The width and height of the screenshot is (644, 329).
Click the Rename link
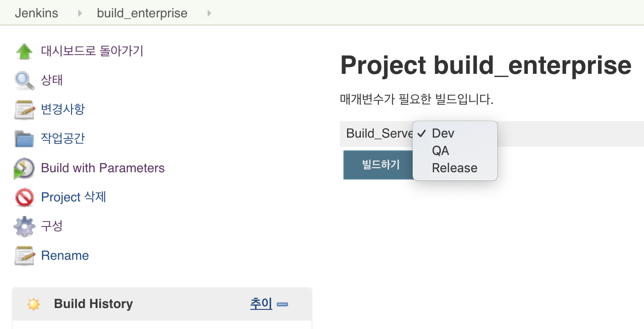(65, 255)
